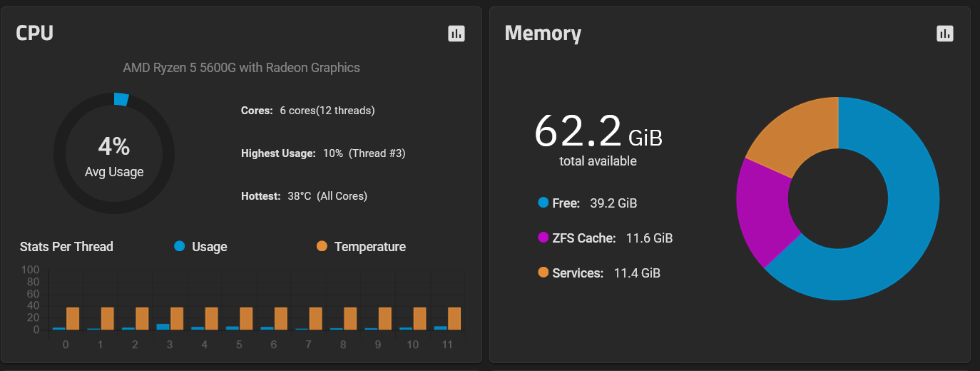Click the orange Services legend dot

pos(543,273)
